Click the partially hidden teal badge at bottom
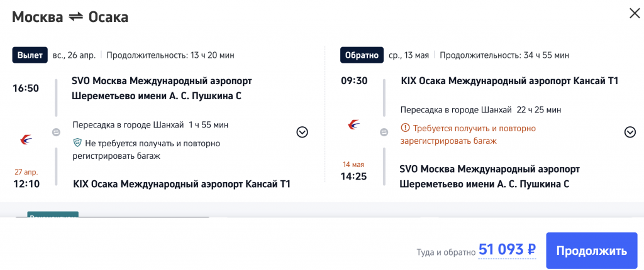 click(x=52, y=215)
